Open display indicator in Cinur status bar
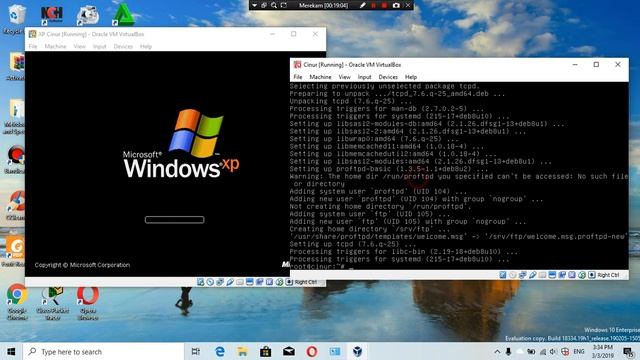This screenshot has height=360, width=640. click(552, 275)
